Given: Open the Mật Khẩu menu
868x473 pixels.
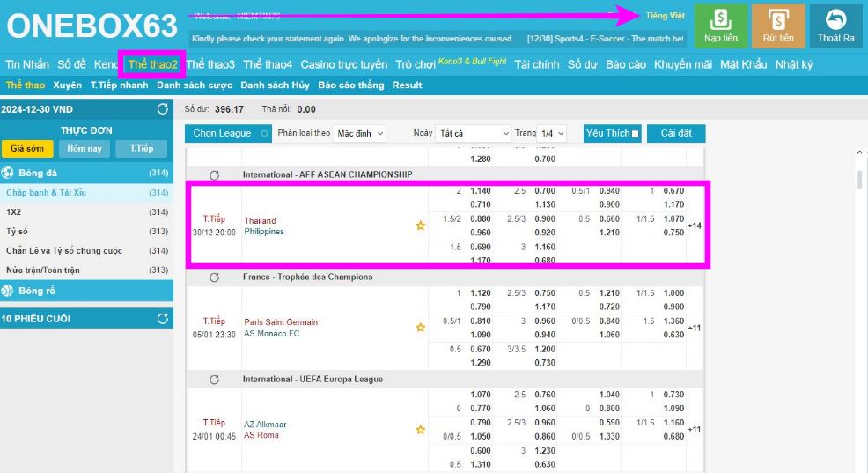Looking at the screenshot, I should click(743, 64).
